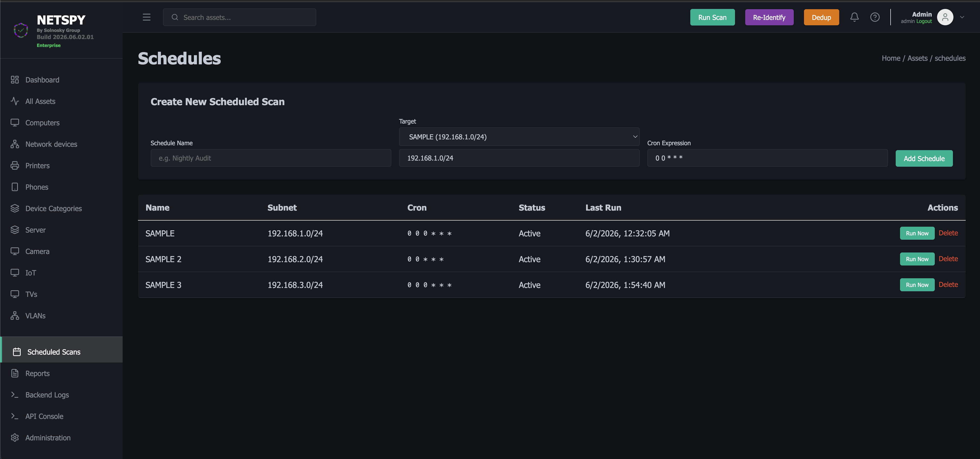Open Backend Logs
Screen dimensions: 980x459
pos(62,395)
